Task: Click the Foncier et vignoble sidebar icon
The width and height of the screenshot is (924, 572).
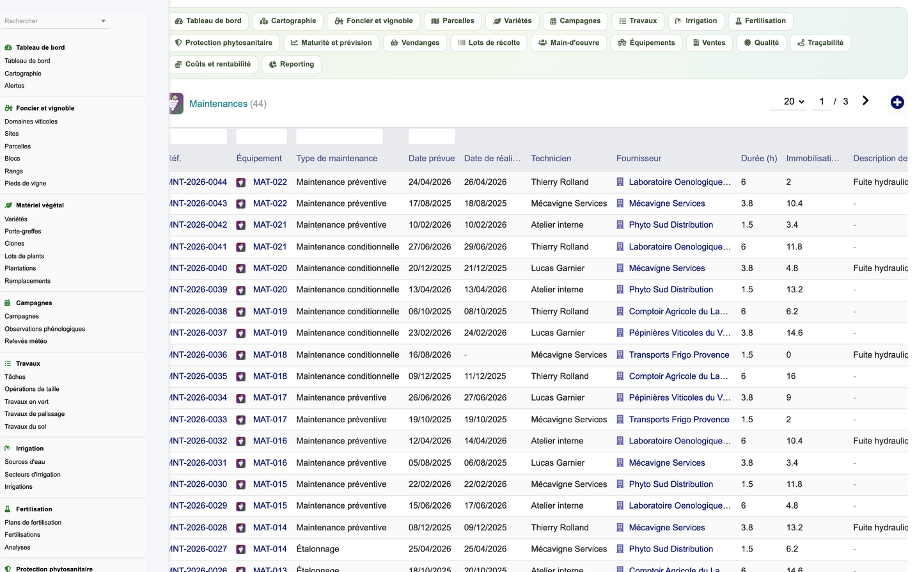Action: tap(8, 108)
